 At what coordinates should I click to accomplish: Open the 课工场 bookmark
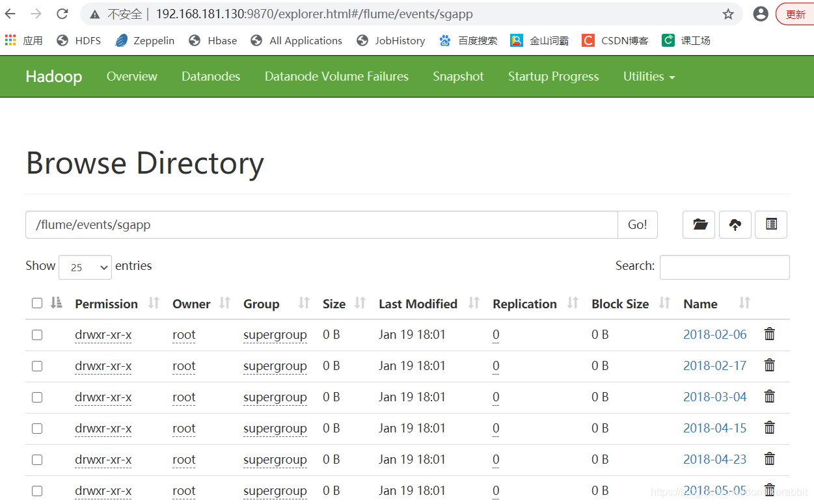[x=686, y=40]
